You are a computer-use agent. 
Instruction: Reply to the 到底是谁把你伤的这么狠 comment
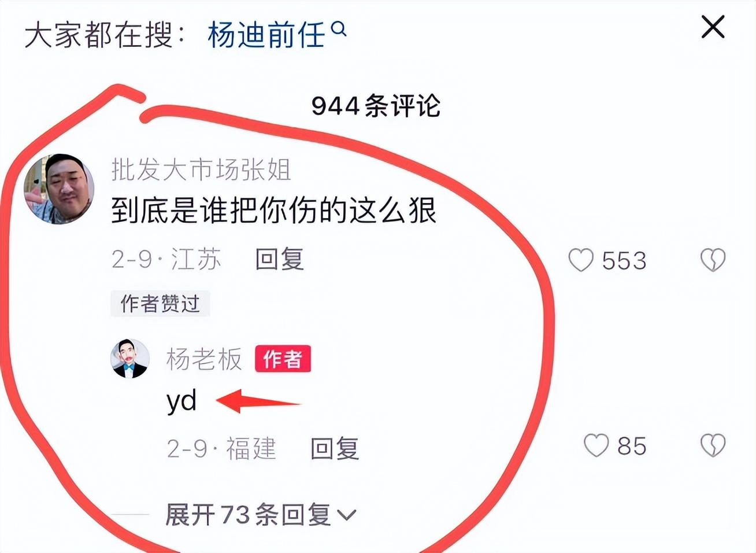[x=280, y=260]
